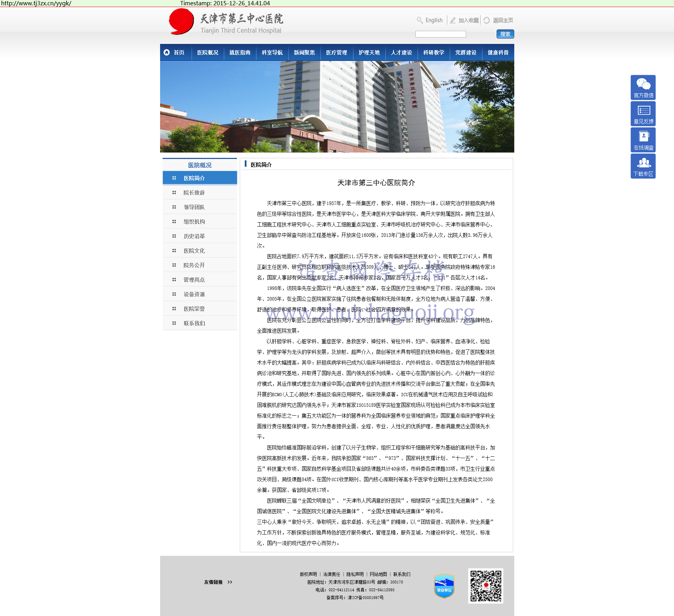674x616 pixels.
Task: Click the 意见反馈 feedback icon
Action: (643, 113)
